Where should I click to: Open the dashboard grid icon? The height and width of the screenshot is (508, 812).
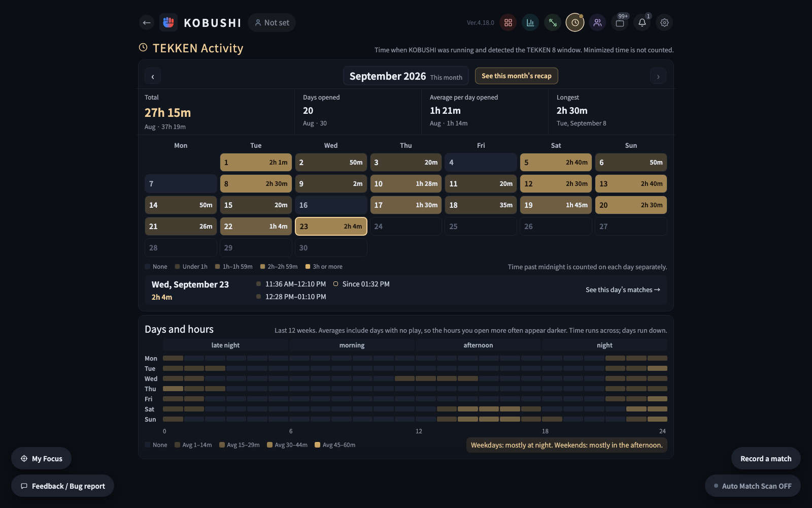(508, 22)
